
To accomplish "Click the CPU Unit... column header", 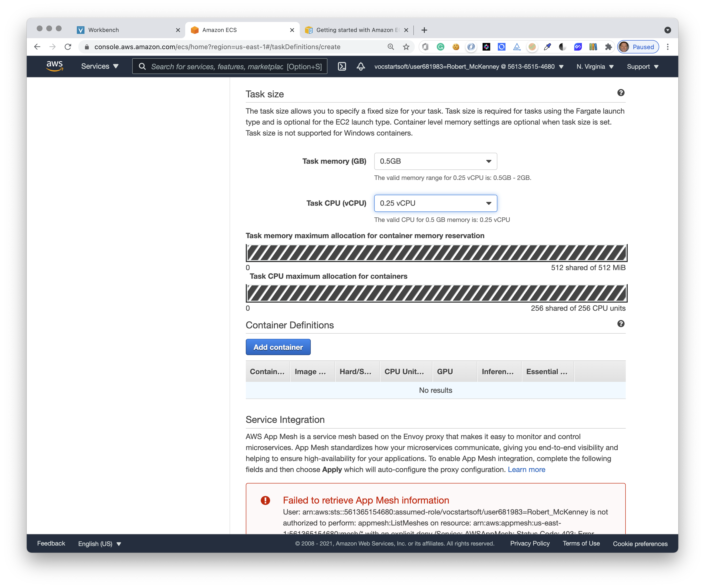I will tap(406, 372).
